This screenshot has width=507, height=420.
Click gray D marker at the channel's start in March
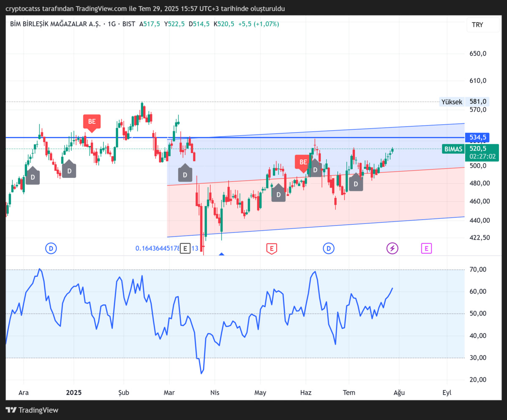185,173
